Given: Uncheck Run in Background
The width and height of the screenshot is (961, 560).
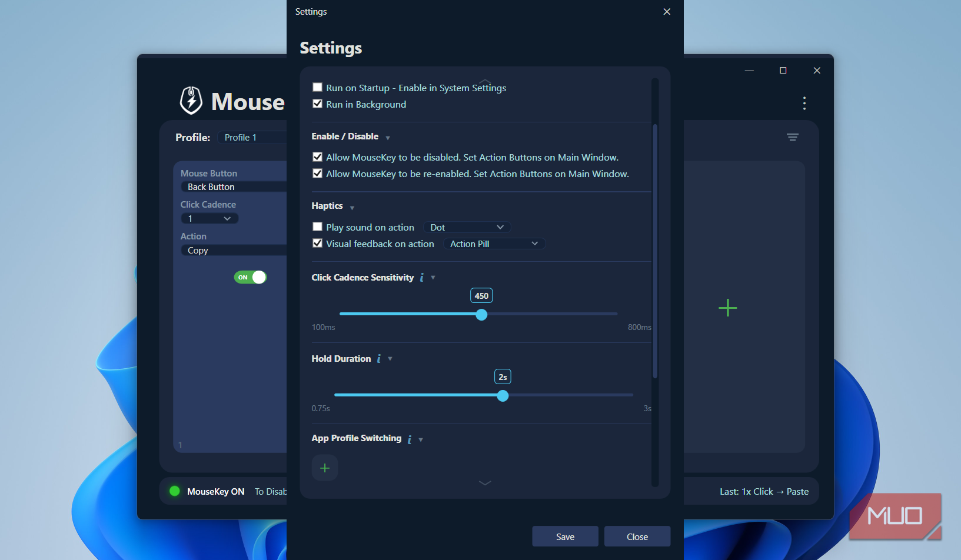Looking at the screenshot, I should click(317, 104).
